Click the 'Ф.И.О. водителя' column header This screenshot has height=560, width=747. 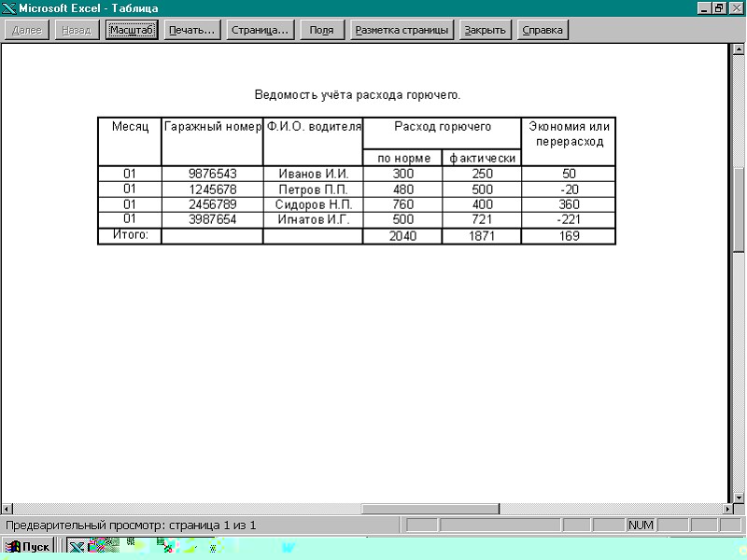tap(314, 127)
